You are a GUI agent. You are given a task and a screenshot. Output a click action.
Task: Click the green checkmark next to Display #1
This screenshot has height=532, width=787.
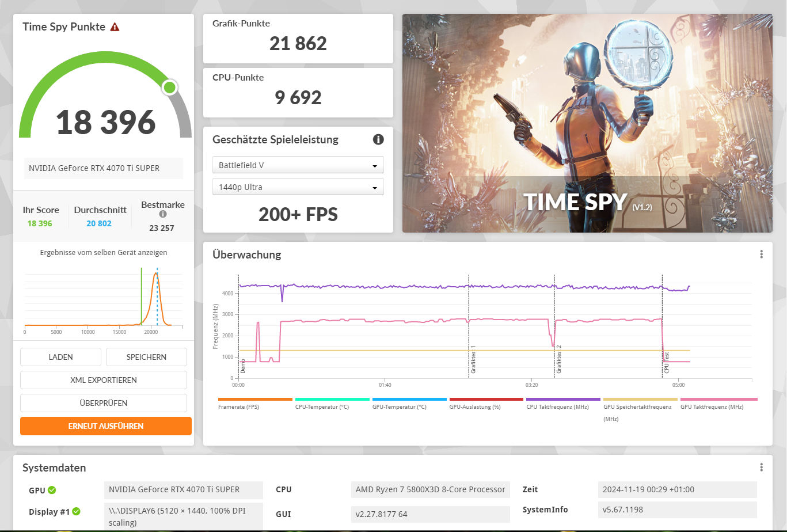[76, 511]
